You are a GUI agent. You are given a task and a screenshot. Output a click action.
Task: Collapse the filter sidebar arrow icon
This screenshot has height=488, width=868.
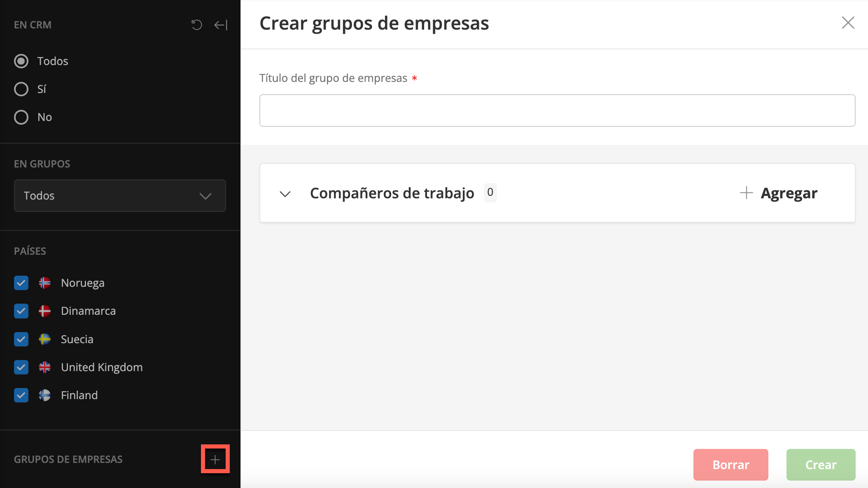[221, 25]
